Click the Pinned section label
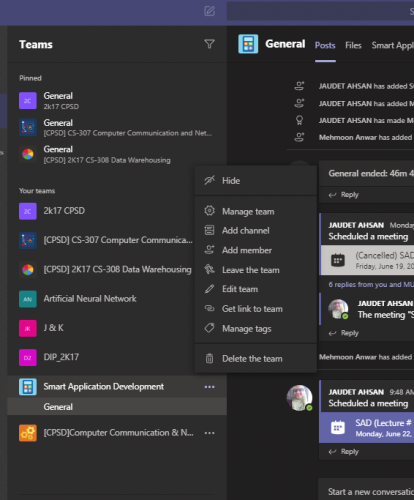Screen dimensions: 414x500 (x=30, y=78)
